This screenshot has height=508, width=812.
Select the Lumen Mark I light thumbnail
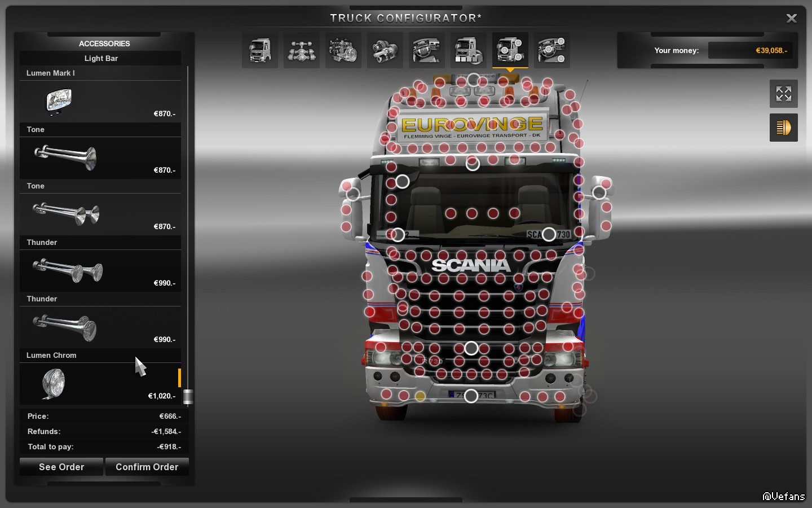pyautogui.click(x=59, y=102)
